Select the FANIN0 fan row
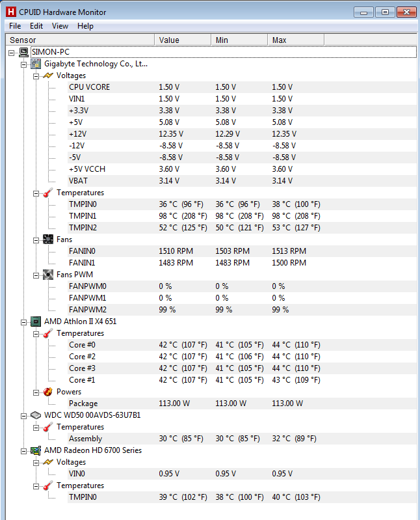This screenshot has height=520, width=420. (x=242, y=251)
